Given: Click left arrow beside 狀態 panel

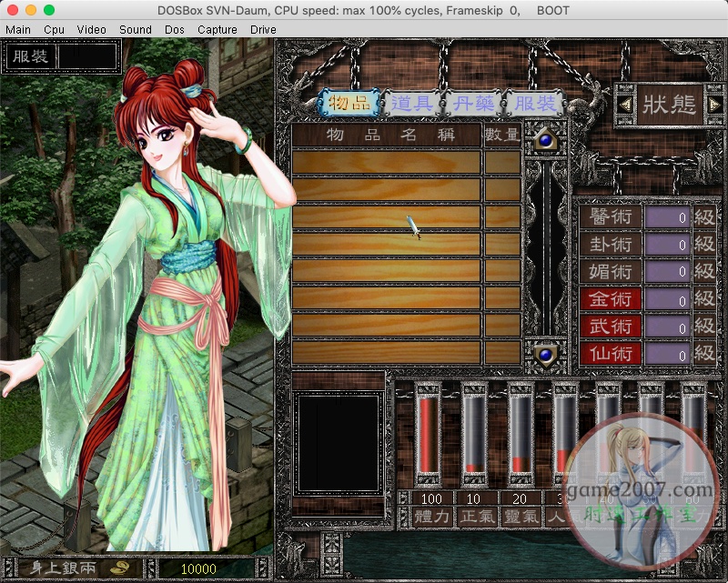Looking at the screenshot, I should [625, 105].
